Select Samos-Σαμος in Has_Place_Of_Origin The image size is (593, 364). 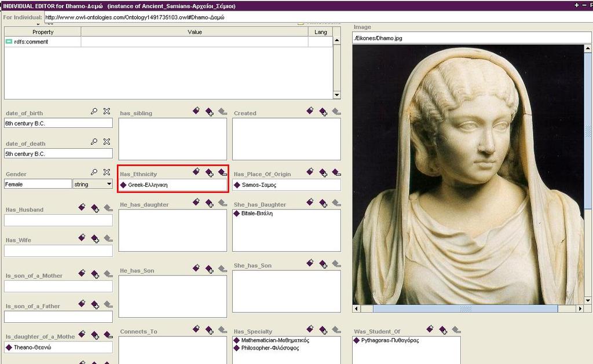point(259,185)
